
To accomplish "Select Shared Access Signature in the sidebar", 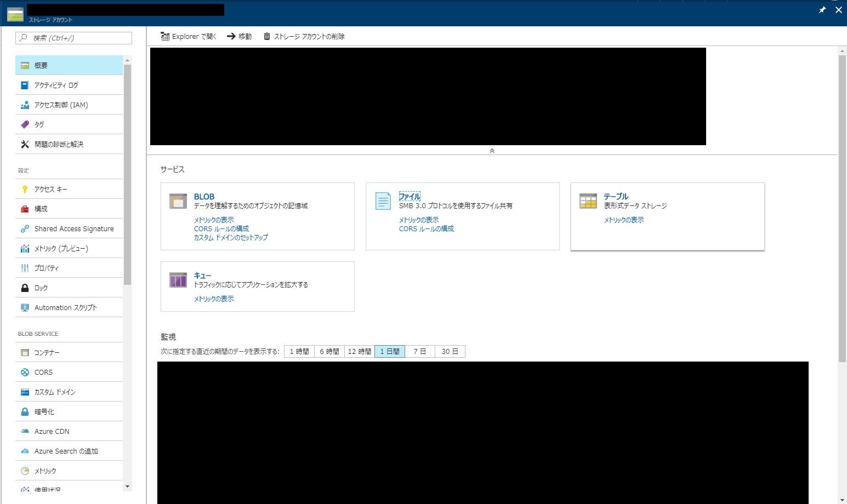I will pos(73,228).
